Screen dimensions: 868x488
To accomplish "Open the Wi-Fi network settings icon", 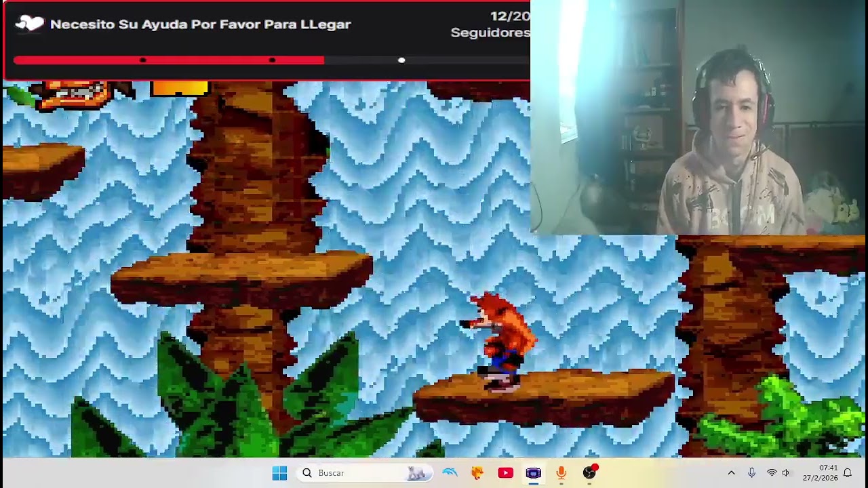I will pos(771,473).
